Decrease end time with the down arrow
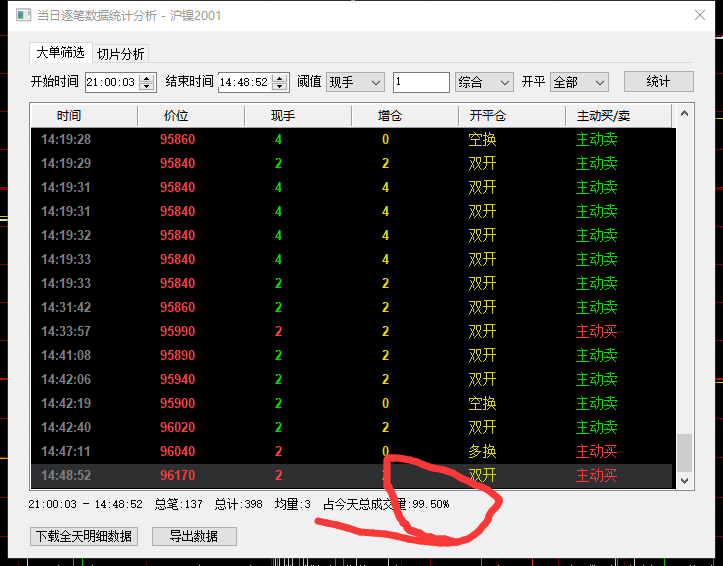 point(280,87)
